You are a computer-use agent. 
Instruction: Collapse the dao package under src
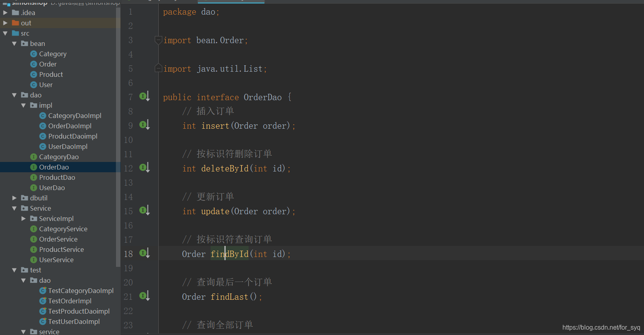(x=14, y=95)
